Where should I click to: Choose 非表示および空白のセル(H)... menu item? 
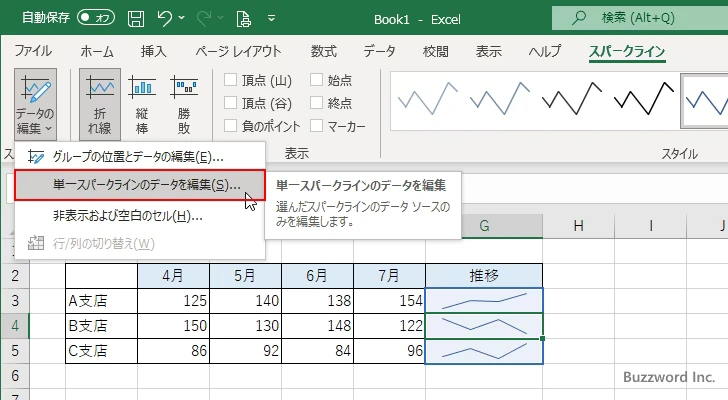(140, 216)
